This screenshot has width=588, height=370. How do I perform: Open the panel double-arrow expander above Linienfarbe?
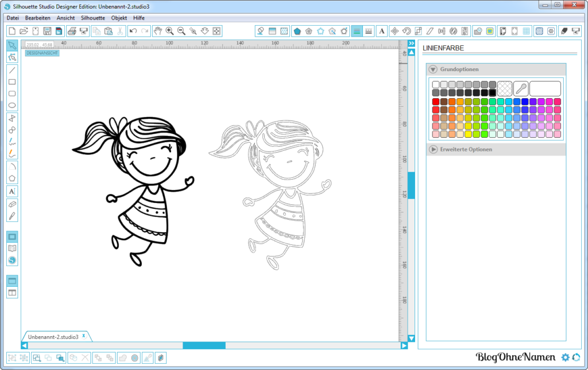411,42
